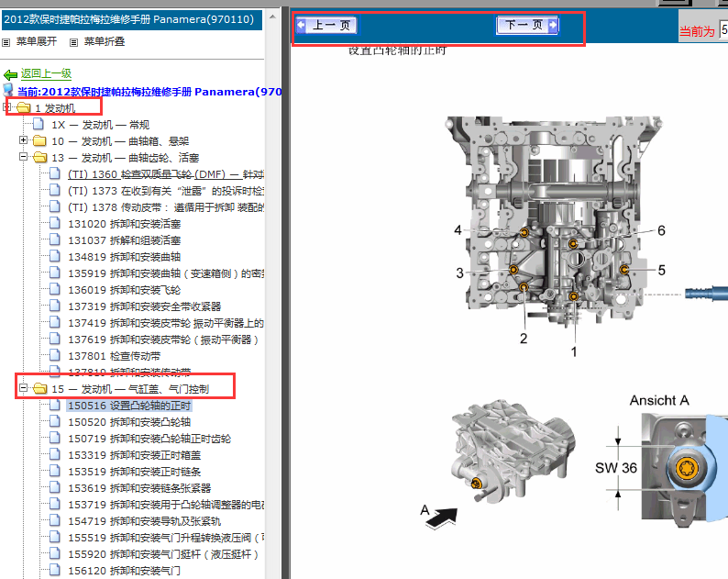Click the 下一页 next page button
Viewport: 728px width, 579px height.
527,25
